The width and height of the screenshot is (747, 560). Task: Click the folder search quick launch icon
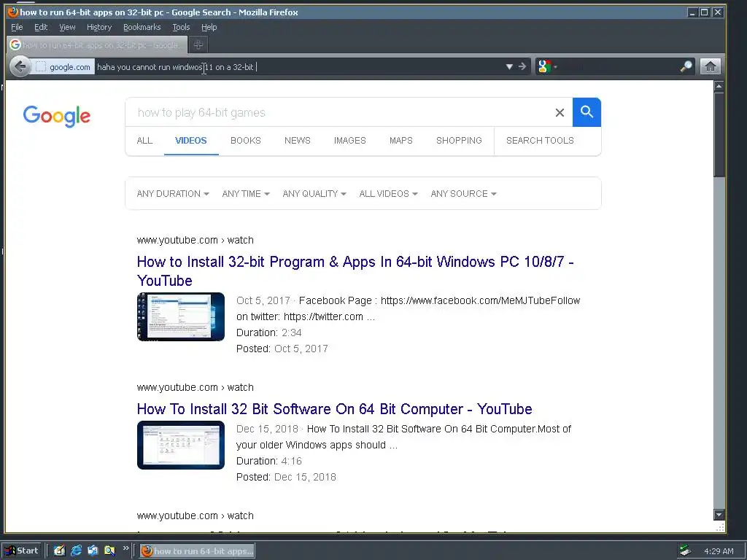pos(109,551)
